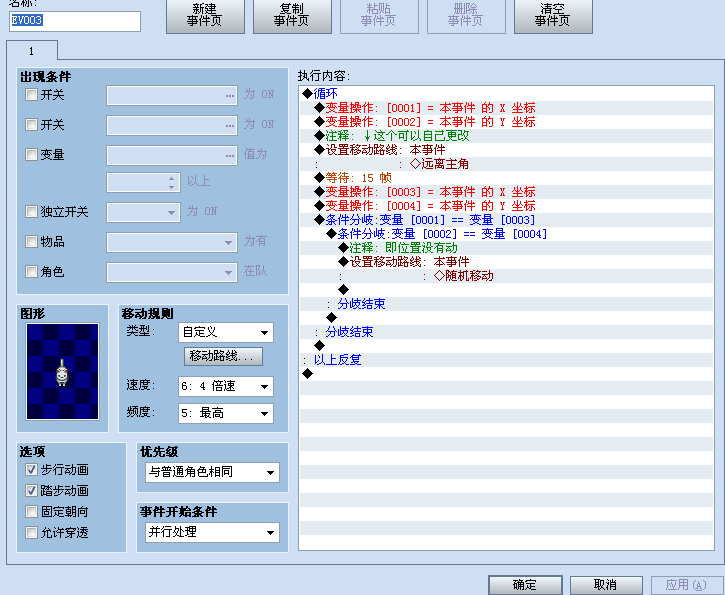Open the 角色 dropdown

coord(172,272)
